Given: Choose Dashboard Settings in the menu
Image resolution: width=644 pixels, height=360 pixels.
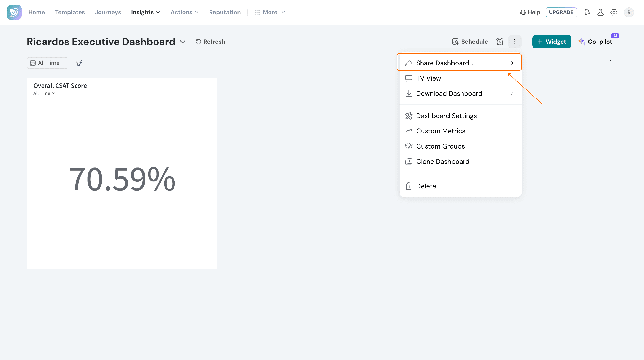Looking at the screenshot, I should [460, 116].
